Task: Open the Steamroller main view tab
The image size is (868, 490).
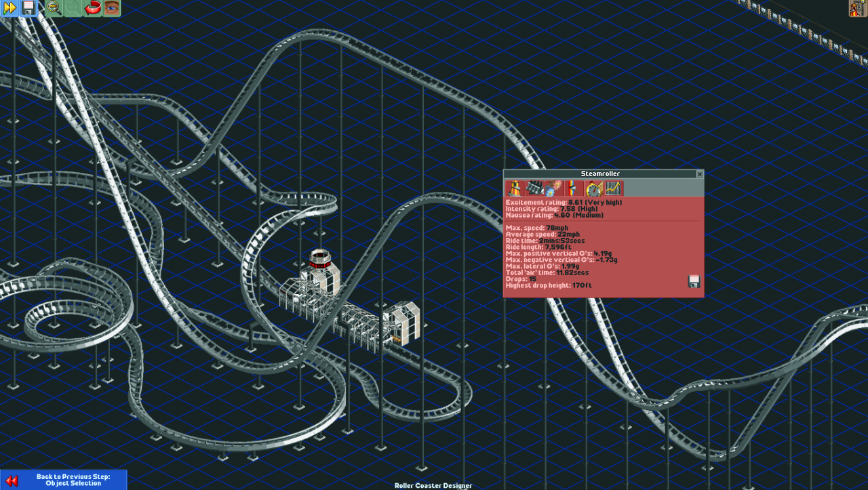Action: [515, 188]
